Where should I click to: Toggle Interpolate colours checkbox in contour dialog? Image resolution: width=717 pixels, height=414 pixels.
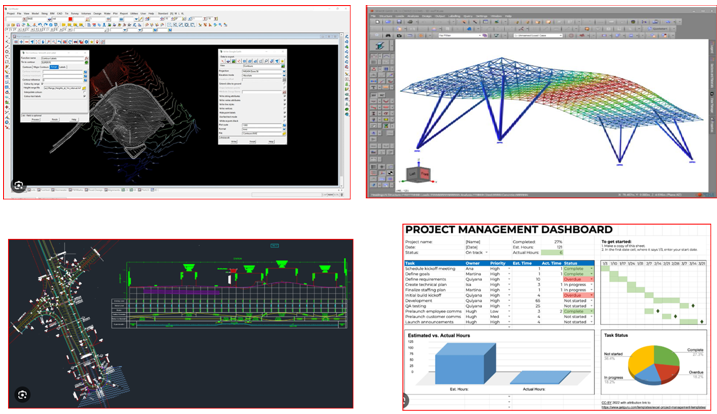click(x=85, y=92)
